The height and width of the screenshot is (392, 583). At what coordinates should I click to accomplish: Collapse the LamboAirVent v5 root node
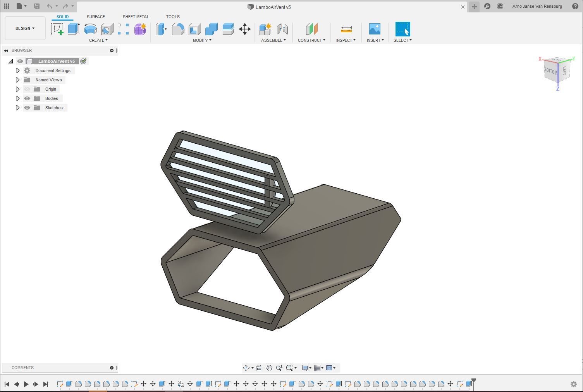click(11, 61)
